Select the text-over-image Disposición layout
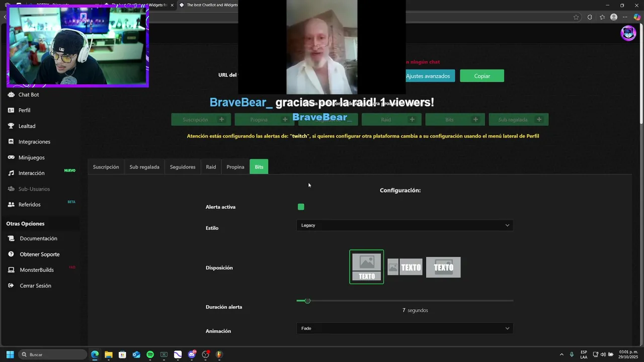The width and height of the screenshot is (644, 362). pyautogui.click(x=443, y=267)
